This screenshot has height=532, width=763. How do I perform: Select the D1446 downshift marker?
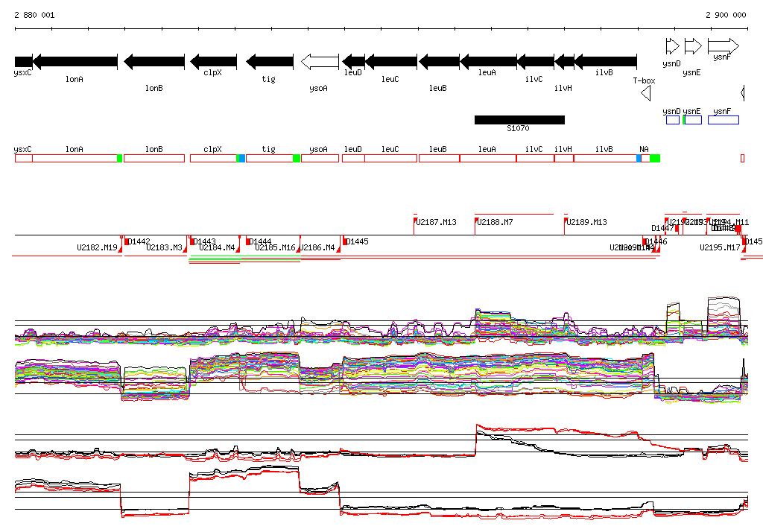click(644, 241)
